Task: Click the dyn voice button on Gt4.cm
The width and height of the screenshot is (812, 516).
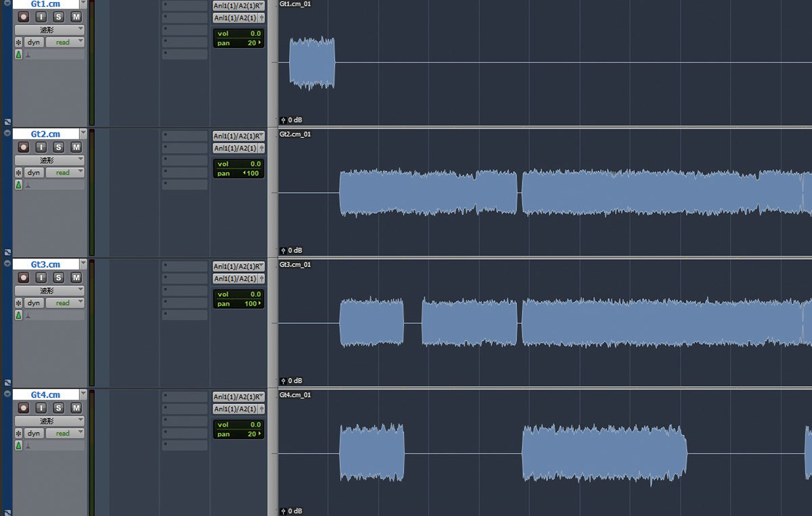Action: click(x=35, y=433)
